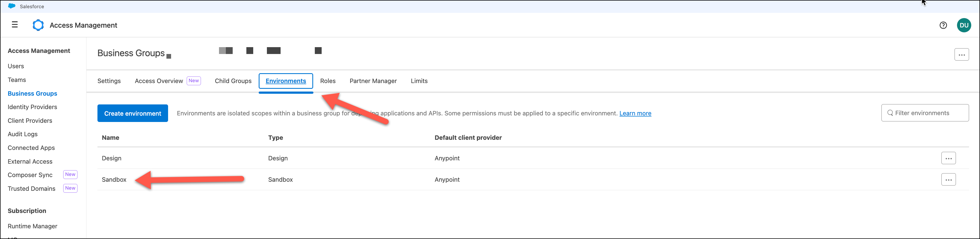
Task: Open Runtime Manager under Subscription
Action: (x=32, y=226)
